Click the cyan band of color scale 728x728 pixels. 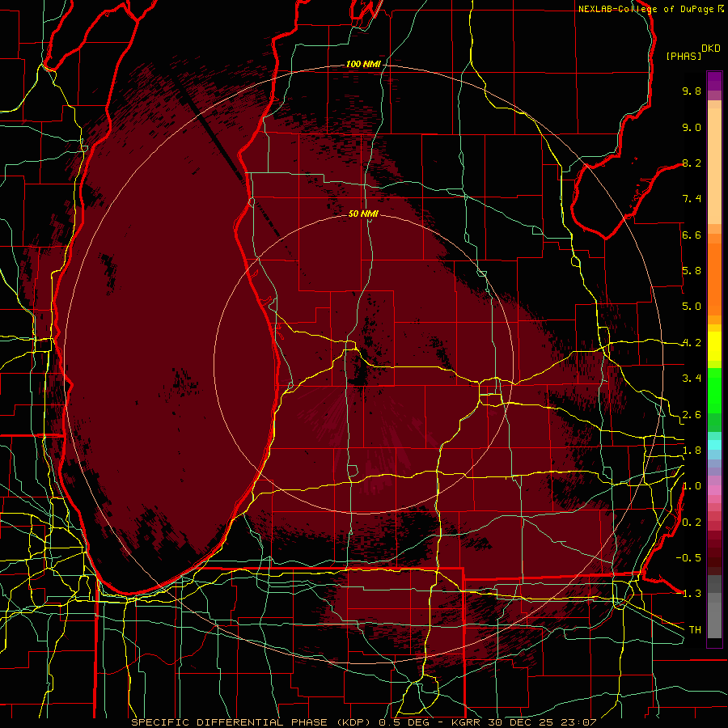[714, 445]
